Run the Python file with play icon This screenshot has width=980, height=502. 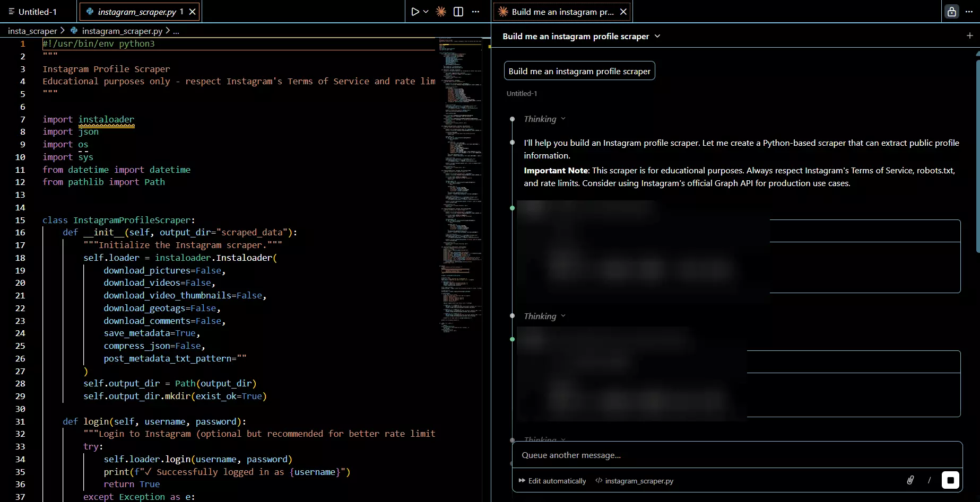[x=415, y=12]
